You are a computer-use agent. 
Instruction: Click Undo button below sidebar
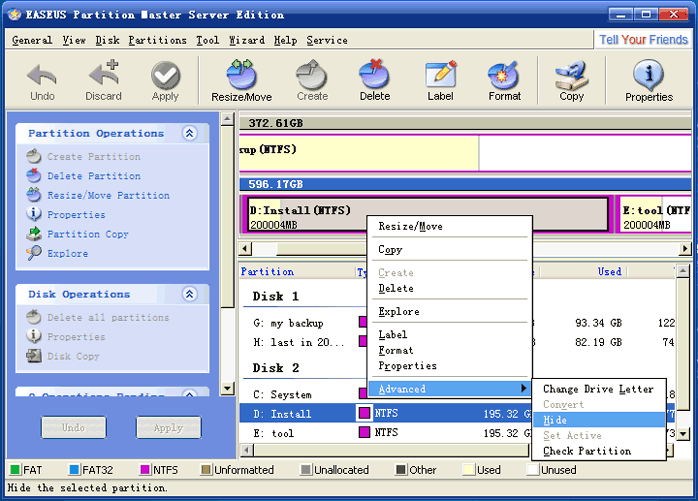73,428
